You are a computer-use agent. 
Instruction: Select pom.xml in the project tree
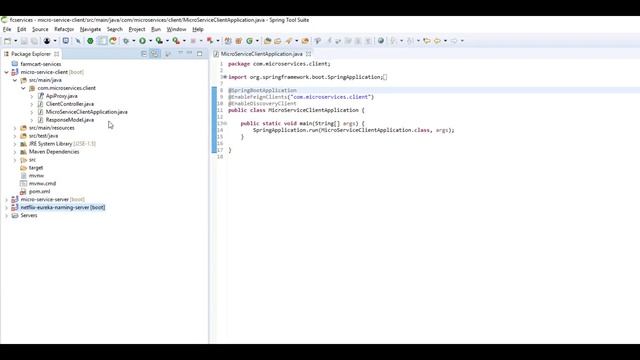[x=40, y=191]
